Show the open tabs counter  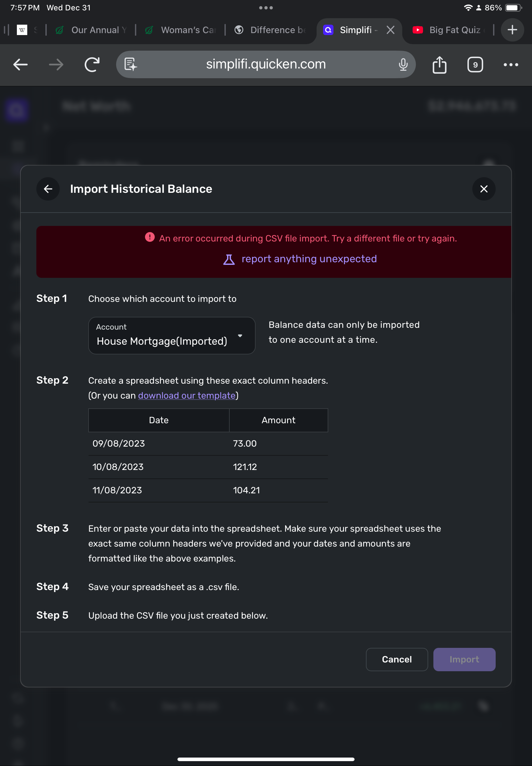tap(475, 65)
